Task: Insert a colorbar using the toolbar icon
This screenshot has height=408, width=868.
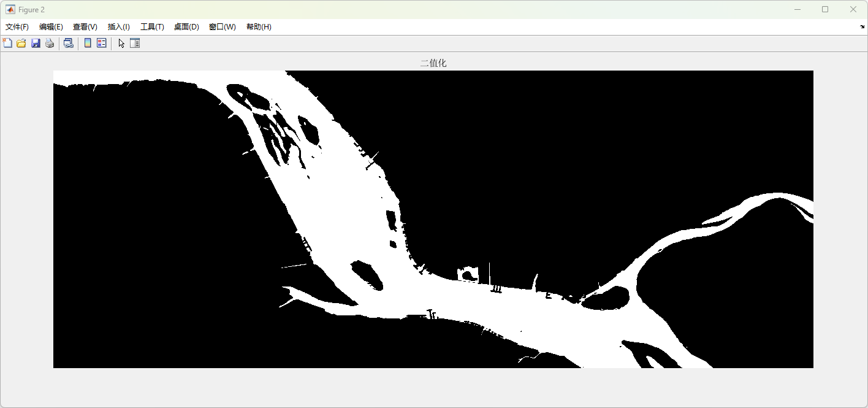Action: pyautogui.click(x=88, y=43)
